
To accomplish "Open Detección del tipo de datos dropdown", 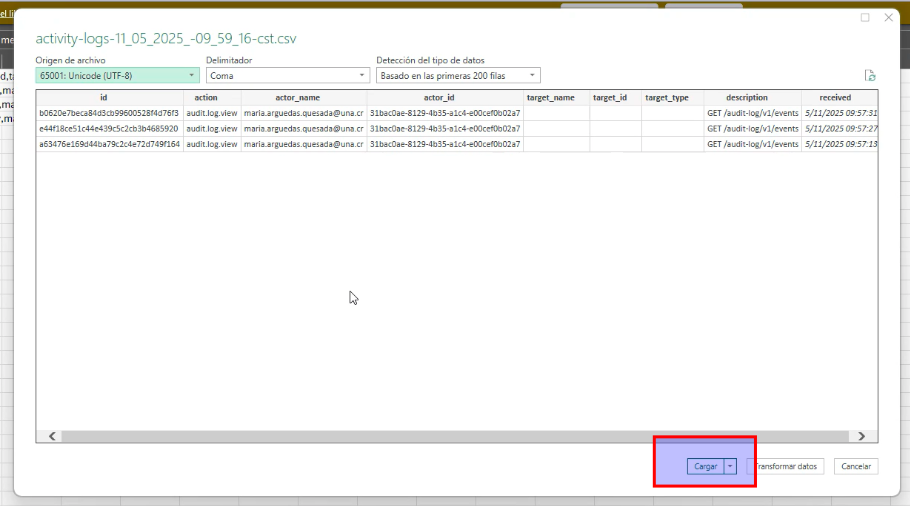I will (458, 76).
